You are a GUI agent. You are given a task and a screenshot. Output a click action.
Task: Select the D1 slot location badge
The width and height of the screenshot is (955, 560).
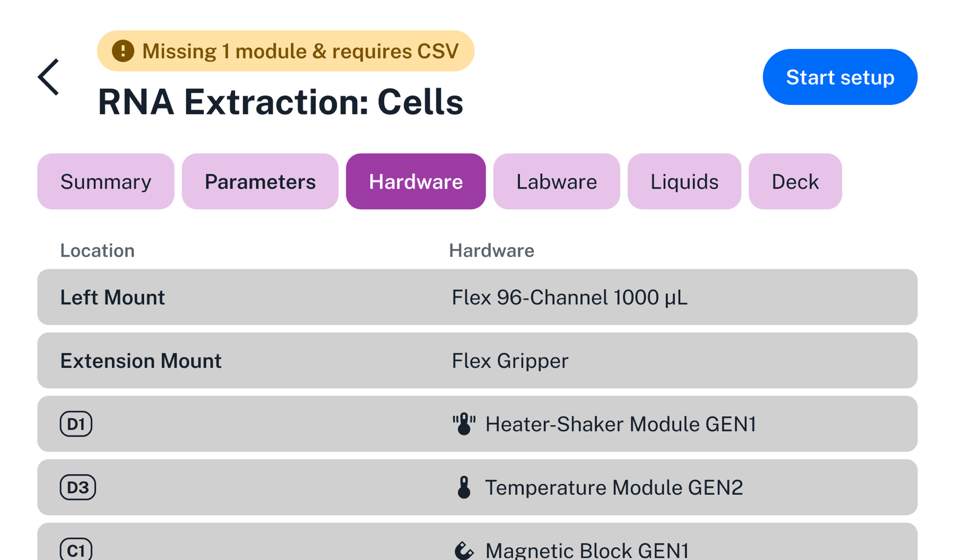click(76, 424)
